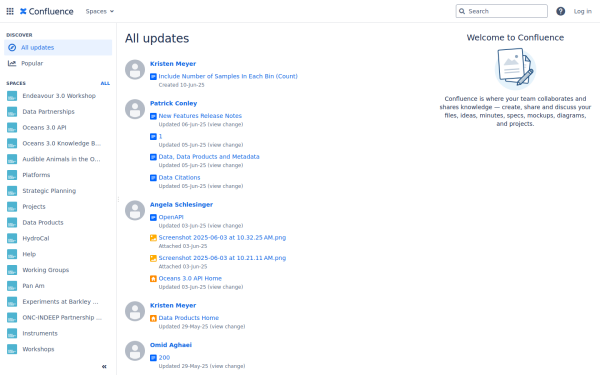Click Omid Aghaei's avatar
The height and width of the screenshot is (375, 600).
(135, 351)
